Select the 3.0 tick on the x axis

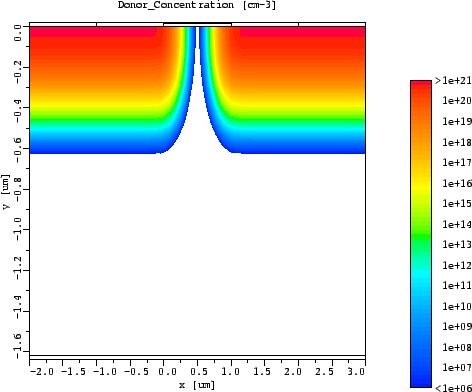356,371
